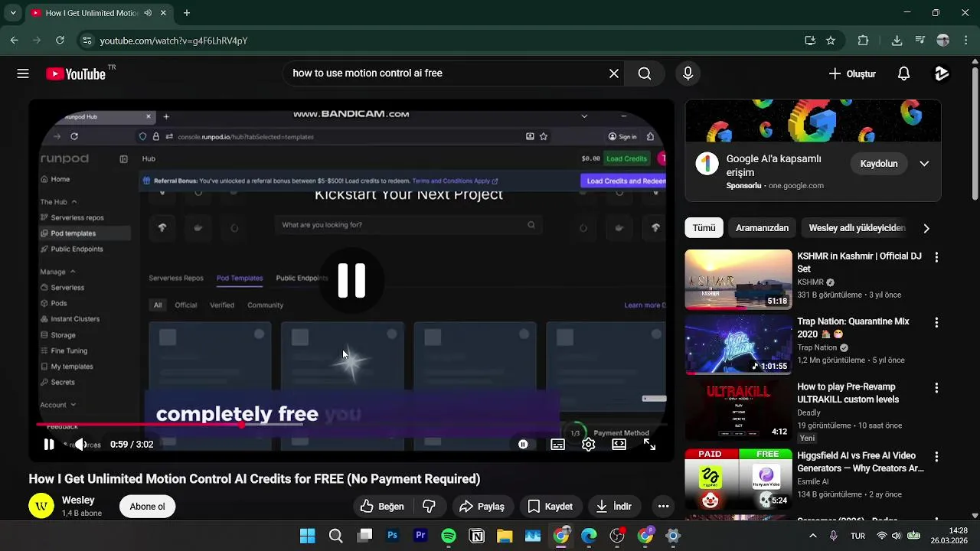Open options for ULTRAKILL custom levels video

click(x=936, y=388)
